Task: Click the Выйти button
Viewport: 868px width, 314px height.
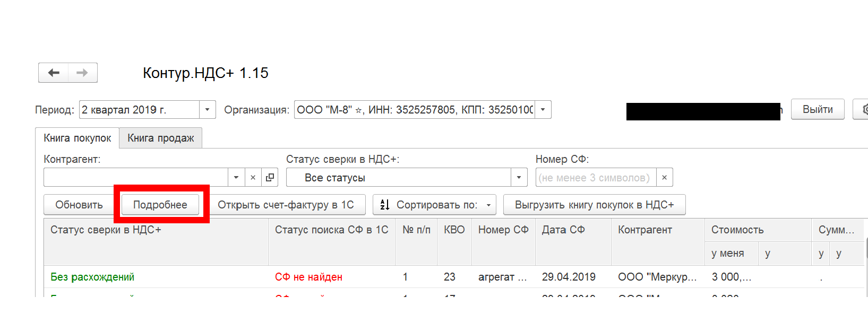Action: tap(818, 109)
